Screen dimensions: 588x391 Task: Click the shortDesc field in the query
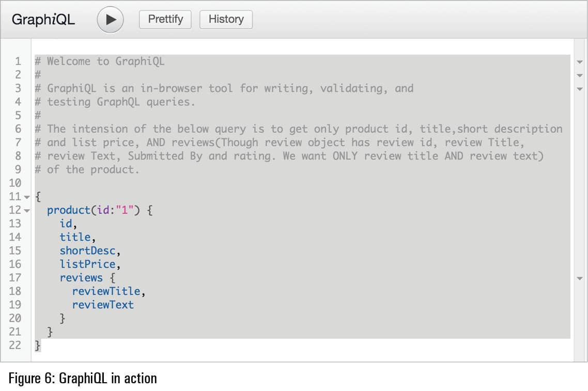click(x=87, y=251)
